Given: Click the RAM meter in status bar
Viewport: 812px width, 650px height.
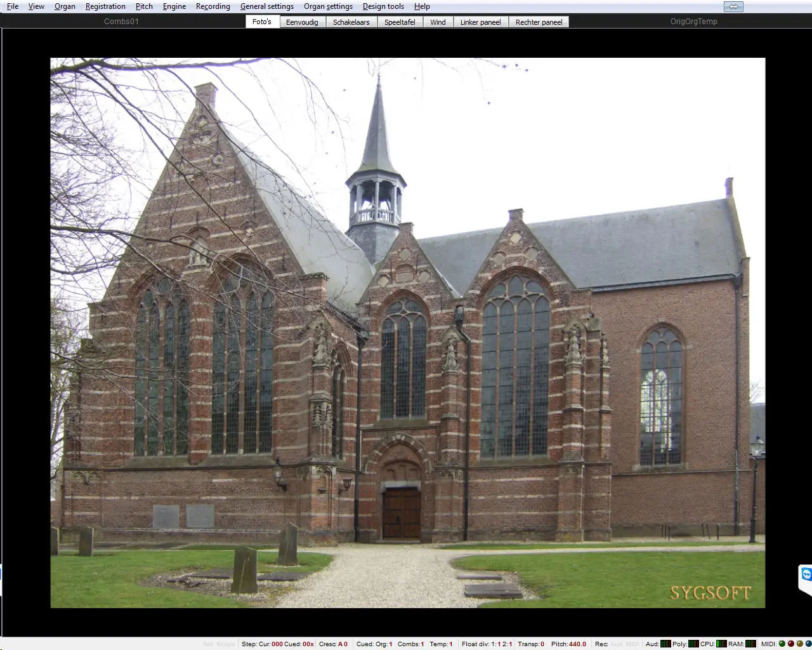Looking at the screenshot, I should pyautogui.click(x=750, y=644).
